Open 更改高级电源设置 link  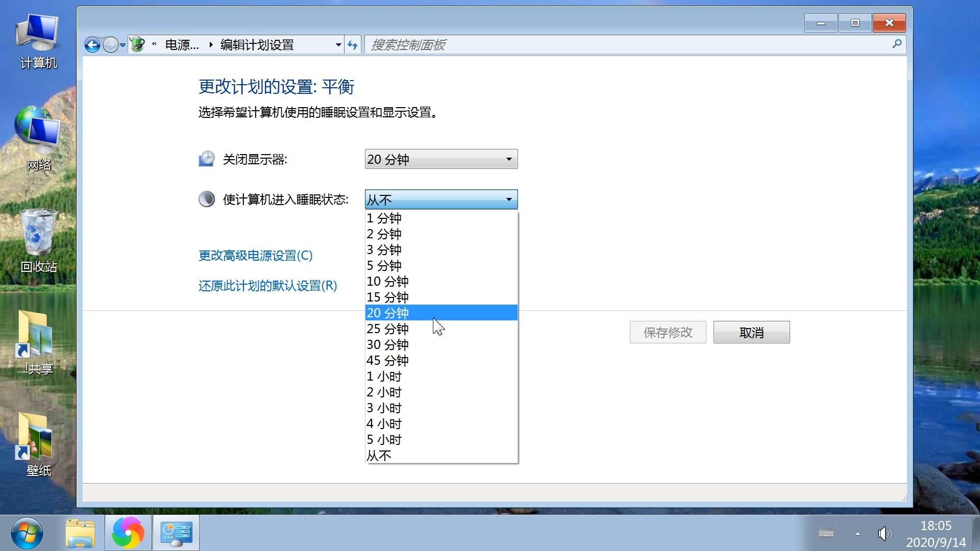[255, 256]
